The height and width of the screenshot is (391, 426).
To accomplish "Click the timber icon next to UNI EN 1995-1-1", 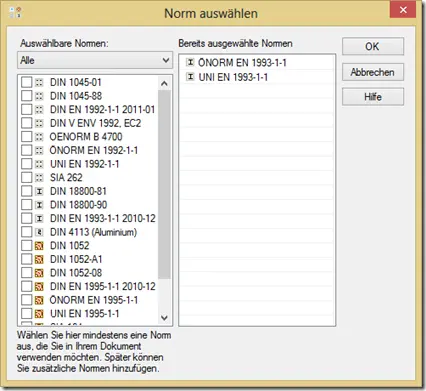I will pos(39,314).
